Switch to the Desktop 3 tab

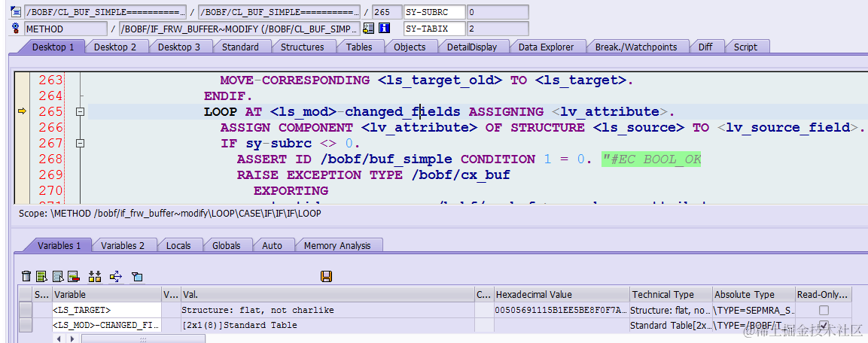point(179,47)
